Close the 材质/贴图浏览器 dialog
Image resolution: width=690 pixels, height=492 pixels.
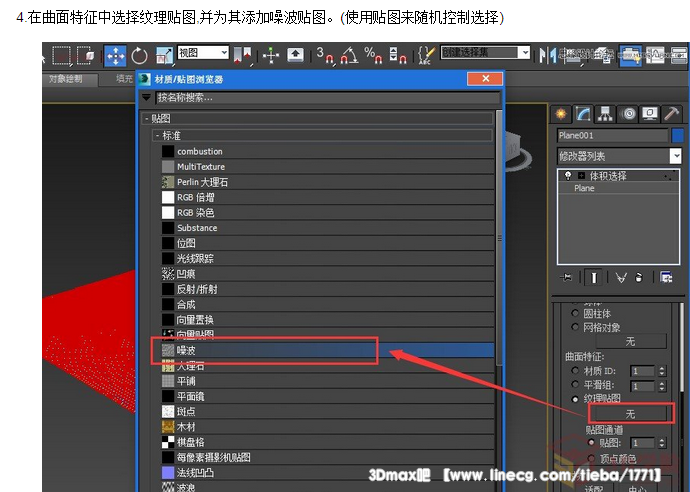tap(485, 78)
